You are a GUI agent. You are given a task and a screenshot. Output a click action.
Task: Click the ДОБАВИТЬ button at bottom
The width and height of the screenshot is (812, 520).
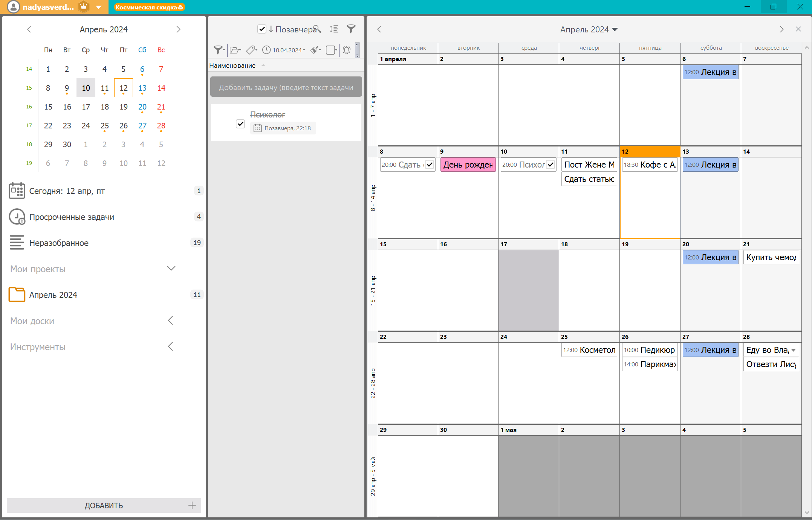(104, 505)
